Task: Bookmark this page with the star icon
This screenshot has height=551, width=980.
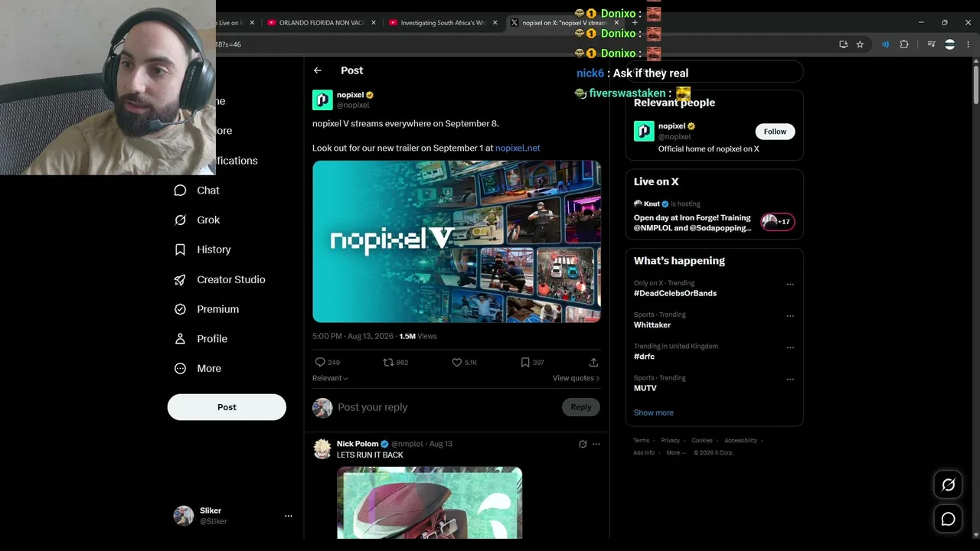Action: tap(860, 44)
